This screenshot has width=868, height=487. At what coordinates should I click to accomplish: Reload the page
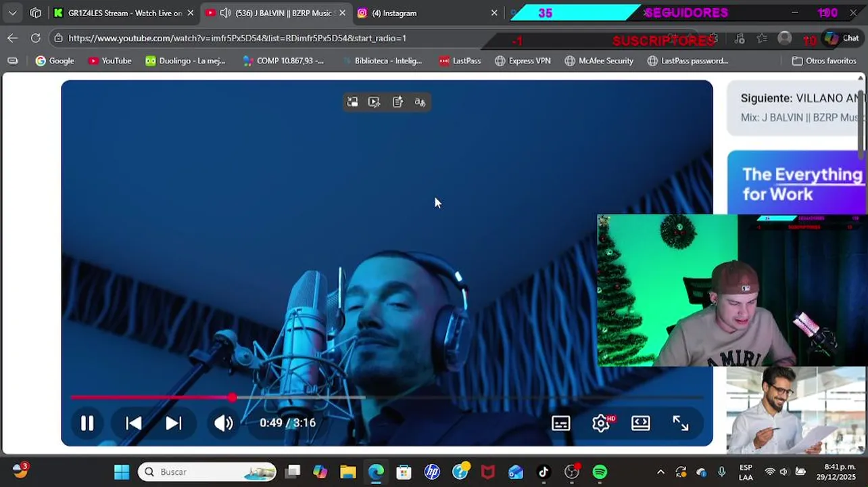36,39
